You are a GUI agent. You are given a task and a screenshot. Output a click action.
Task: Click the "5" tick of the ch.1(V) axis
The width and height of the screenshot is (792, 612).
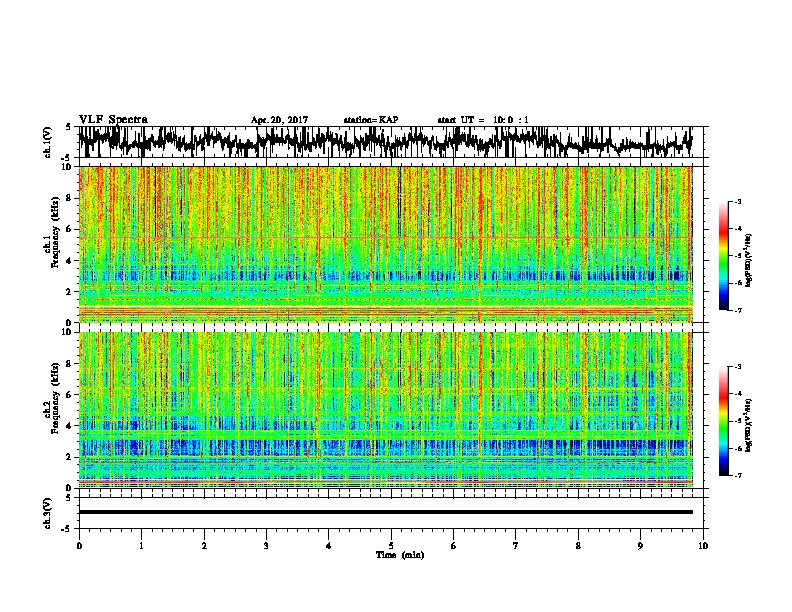click(68, 127)
